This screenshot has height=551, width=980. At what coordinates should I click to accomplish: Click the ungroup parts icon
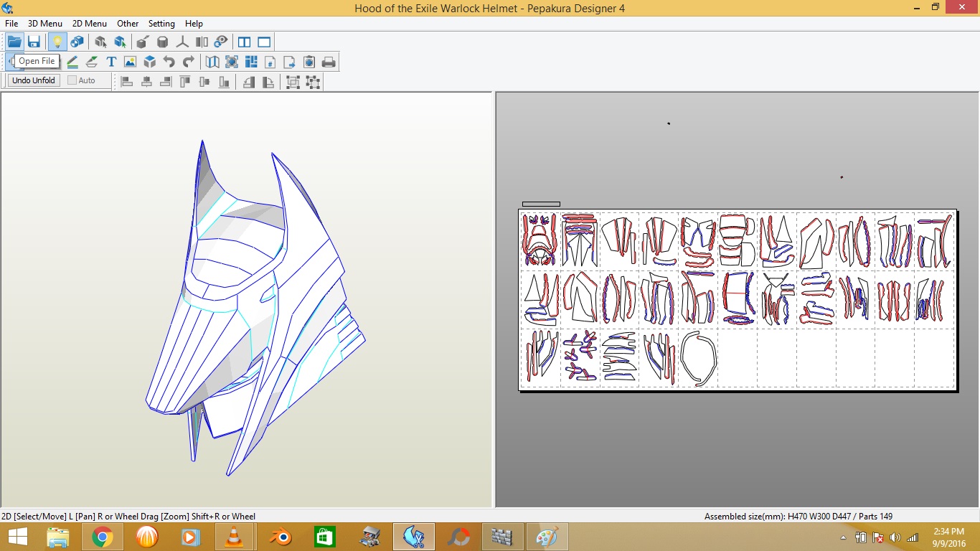point(313,82)
